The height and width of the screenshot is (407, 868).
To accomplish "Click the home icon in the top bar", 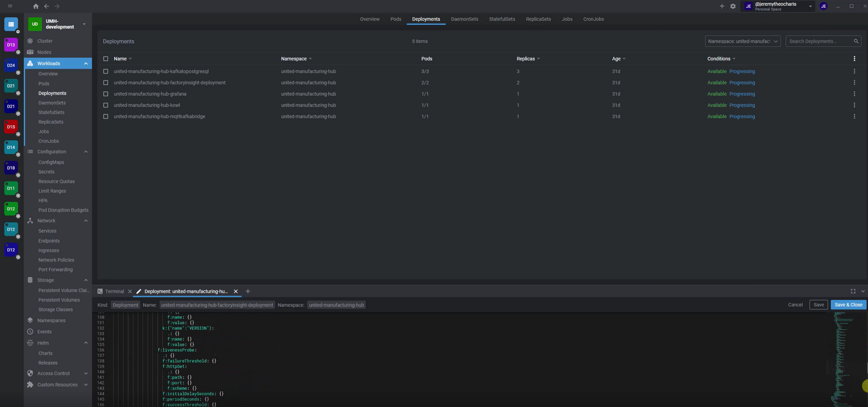I will 36,6.
